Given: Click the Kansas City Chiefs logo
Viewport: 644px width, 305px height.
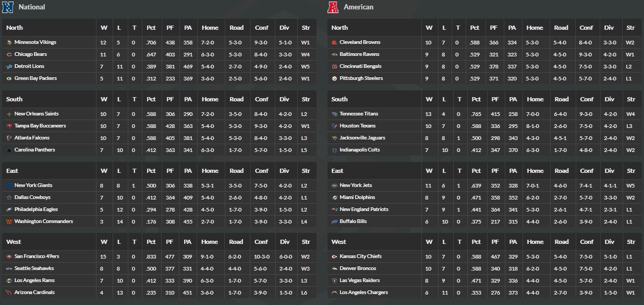Looking at the screenshot, I should coord(334,256).
